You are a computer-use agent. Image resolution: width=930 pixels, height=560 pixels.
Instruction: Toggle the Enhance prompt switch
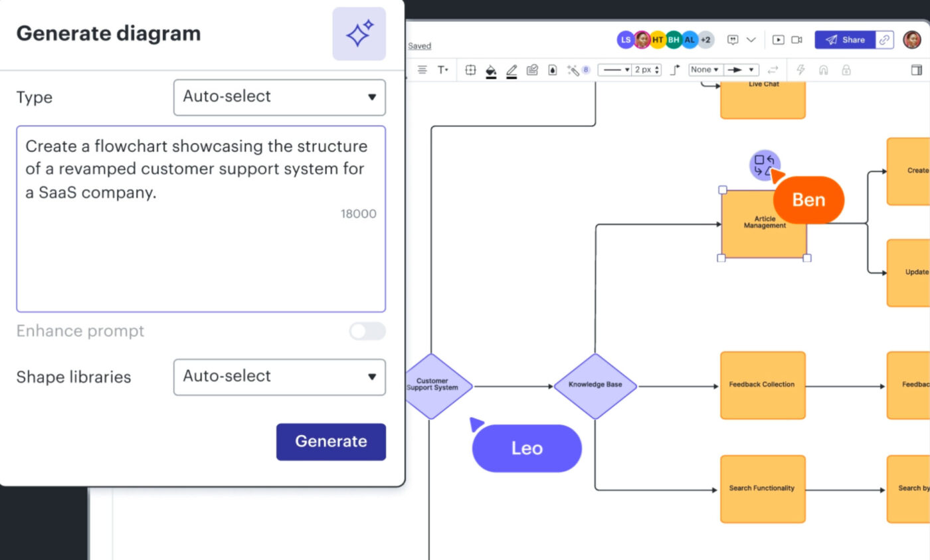point(367,331)
